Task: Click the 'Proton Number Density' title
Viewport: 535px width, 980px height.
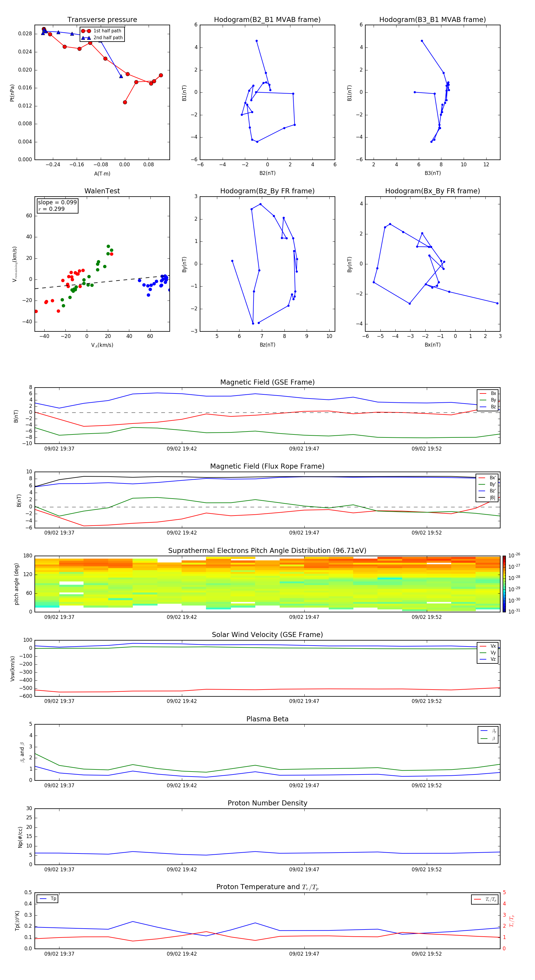Action: (267, 803)
